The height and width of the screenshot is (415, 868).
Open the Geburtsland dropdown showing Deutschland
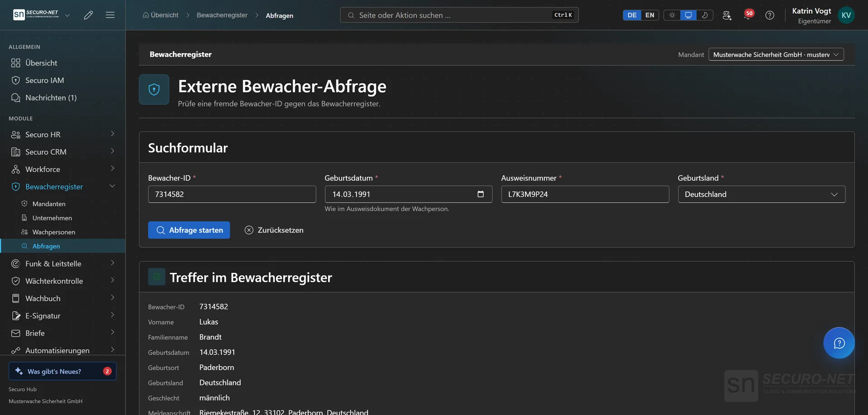tap(761, 194)
